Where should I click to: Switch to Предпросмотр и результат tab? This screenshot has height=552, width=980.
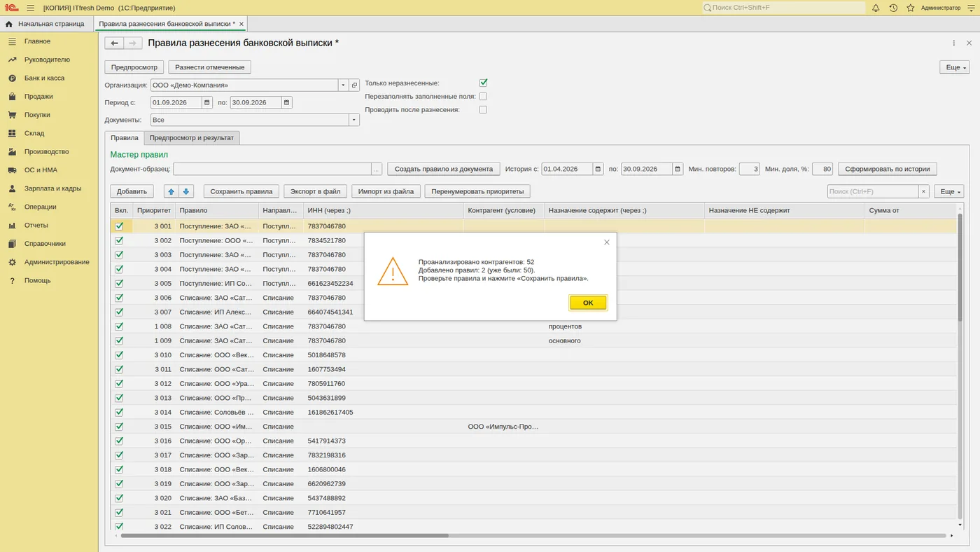tap(192, 138)
